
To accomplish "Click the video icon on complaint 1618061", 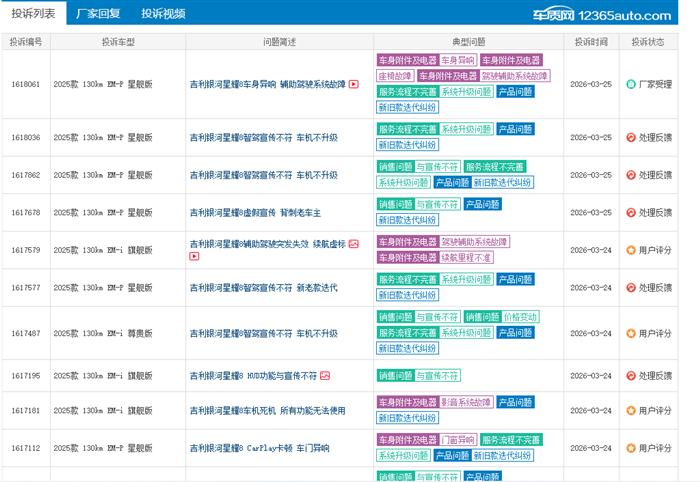I will 353,85.
